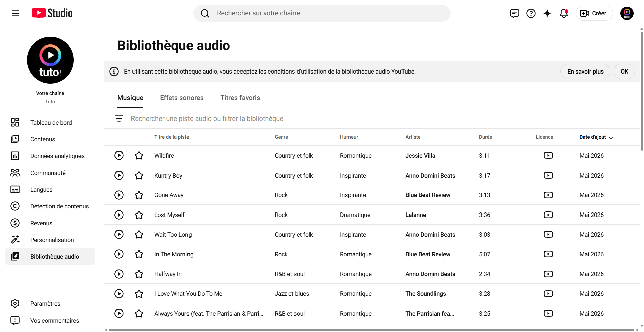Select Bibliothèque audio in the sidebar
The image size is (644, 332).
[50, 256]
